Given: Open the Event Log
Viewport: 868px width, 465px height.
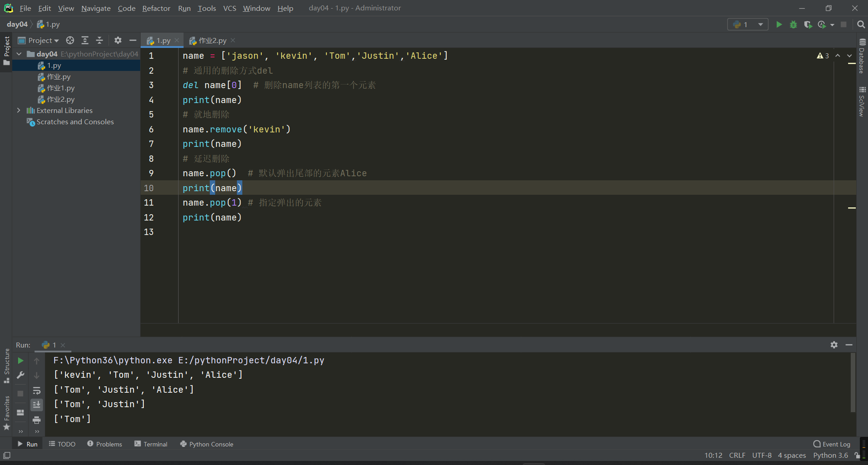Looking at the screenshot, I should click(x=832, y=444).
